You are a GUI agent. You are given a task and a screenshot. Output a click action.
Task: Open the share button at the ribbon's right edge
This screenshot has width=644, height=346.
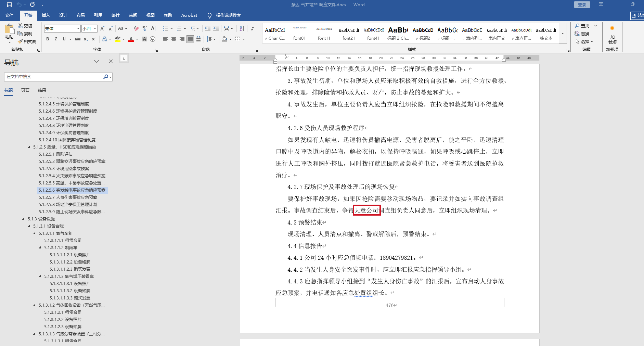coord(637,15)
